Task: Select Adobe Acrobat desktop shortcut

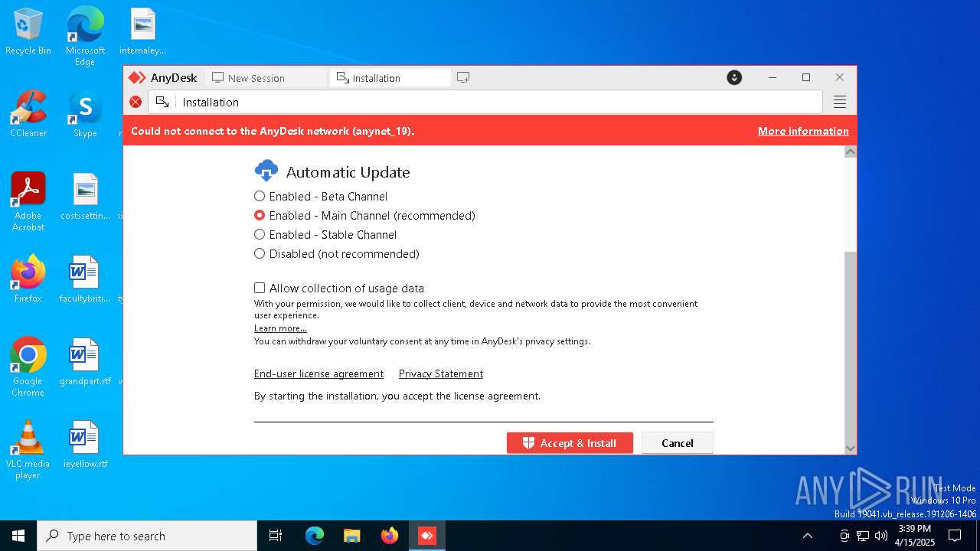Action: tap(28, 201)
